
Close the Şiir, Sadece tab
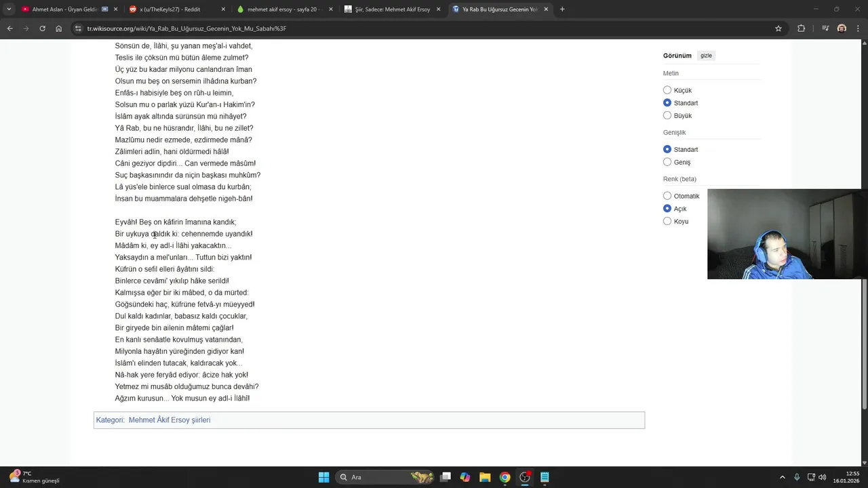click(x=438, y=9)
